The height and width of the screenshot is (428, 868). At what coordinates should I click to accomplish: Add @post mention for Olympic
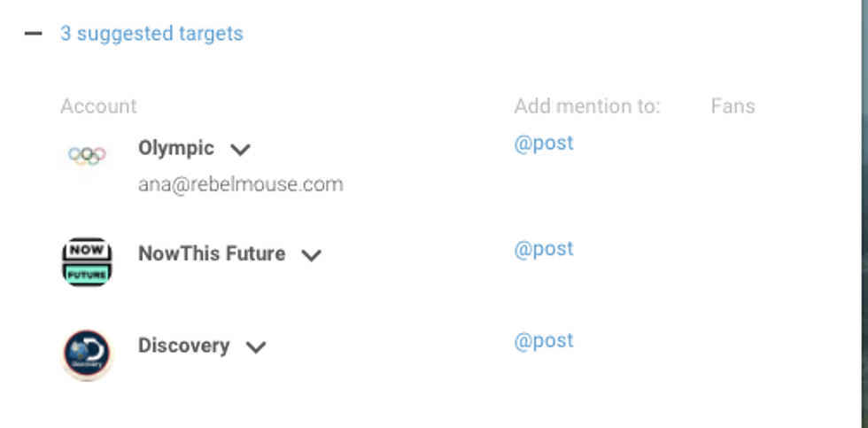[x=544, y=143]
